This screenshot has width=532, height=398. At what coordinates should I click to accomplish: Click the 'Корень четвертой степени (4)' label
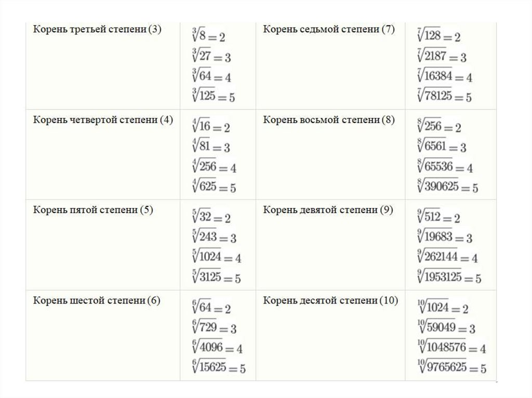103,120
